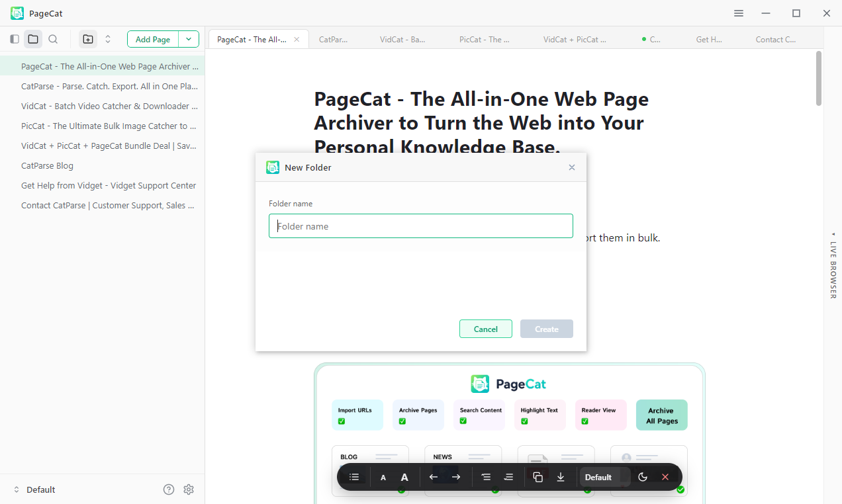Select Contact CatParse Customer Support page
The height and width of the screenshot is (504, 842).
click(102, 205)
